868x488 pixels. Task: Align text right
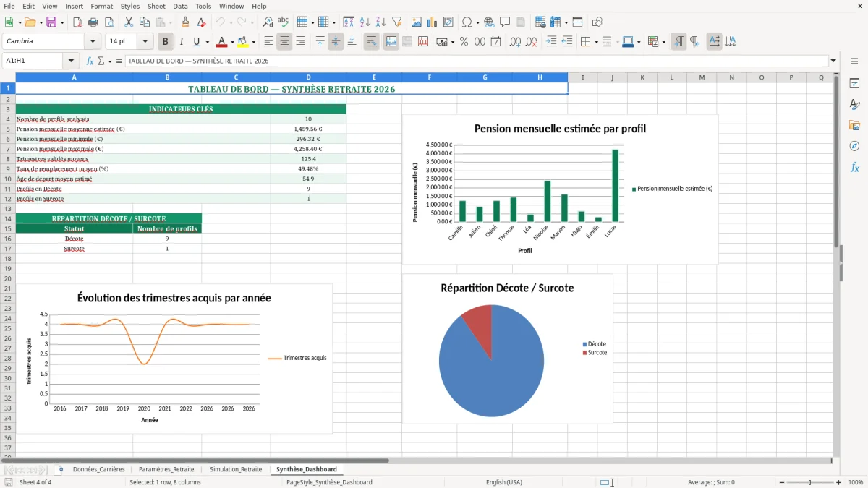[x=300, y=42]
